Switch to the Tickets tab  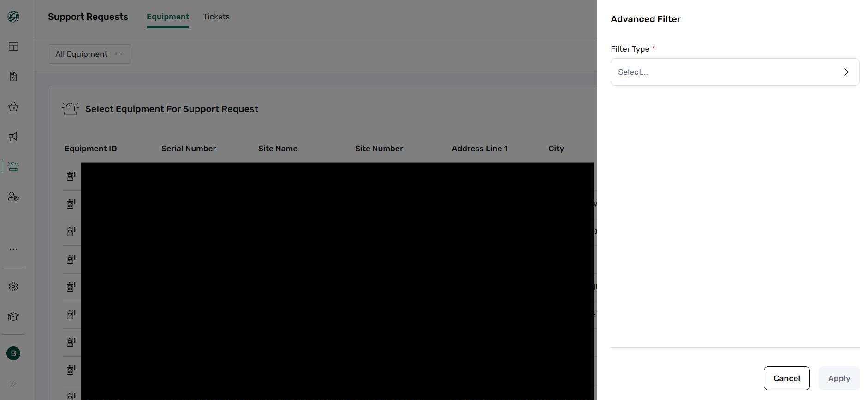click(x=216, y=17)
